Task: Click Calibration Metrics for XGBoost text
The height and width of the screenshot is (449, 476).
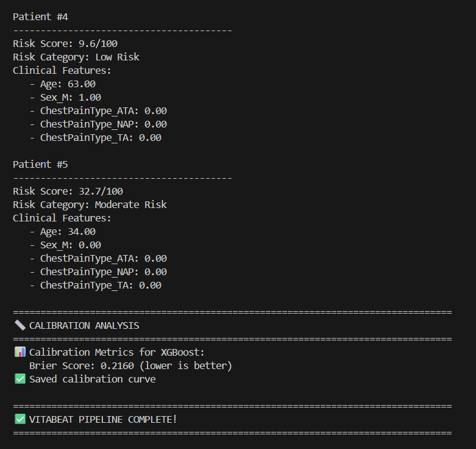Action: (x=117, y=353)
